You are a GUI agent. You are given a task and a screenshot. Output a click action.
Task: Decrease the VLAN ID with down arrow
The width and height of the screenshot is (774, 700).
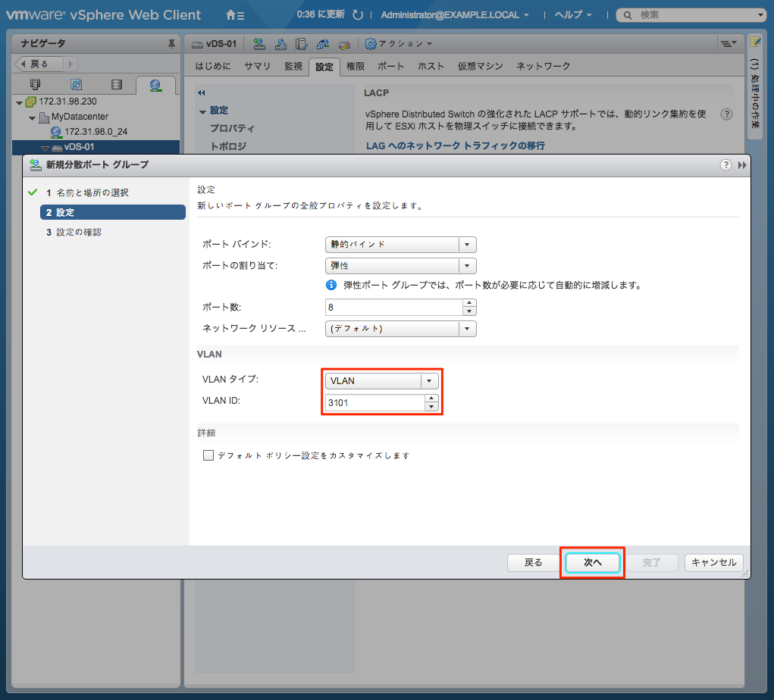(x=431, y=407)
